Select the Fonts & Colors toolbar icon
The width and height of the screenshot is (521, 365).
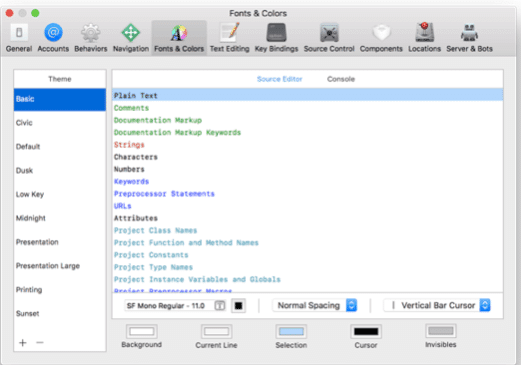[179, 38]
